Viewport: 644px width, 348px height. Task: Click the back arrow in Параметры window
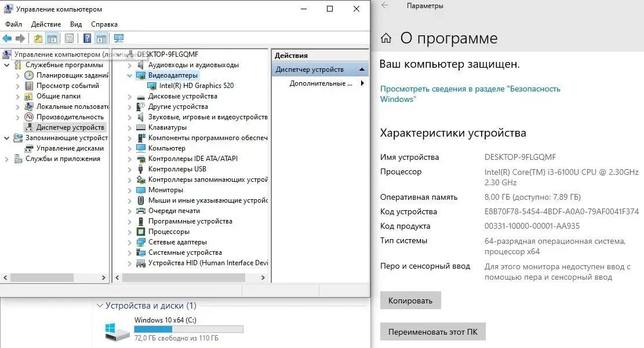tap(385, 6)
